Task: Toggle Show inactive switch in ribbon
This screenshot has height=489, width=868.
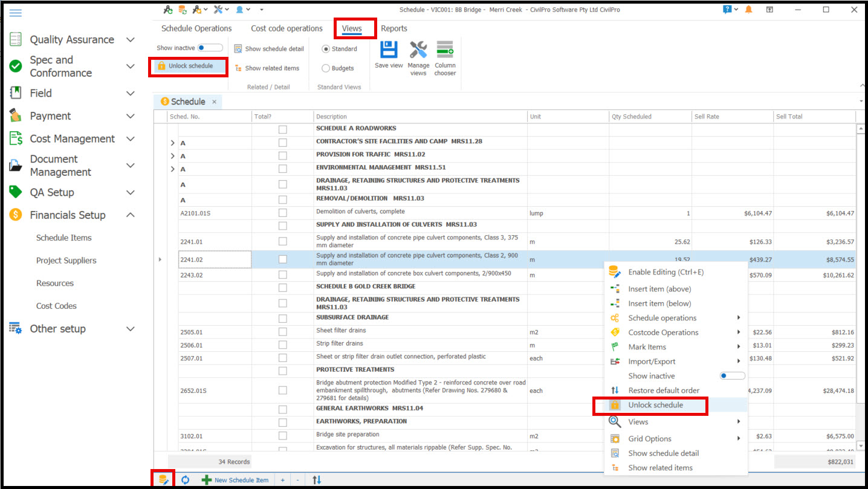Action: coord(210,48)
